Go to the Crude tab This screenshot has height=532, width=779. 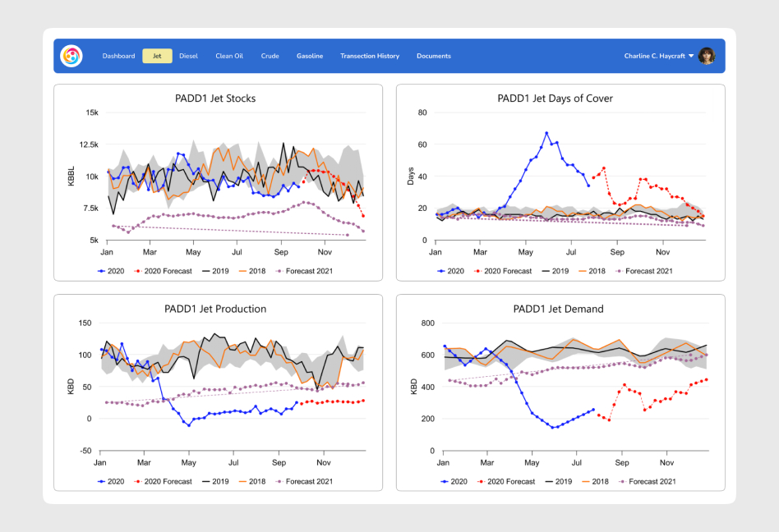(270, 56)
